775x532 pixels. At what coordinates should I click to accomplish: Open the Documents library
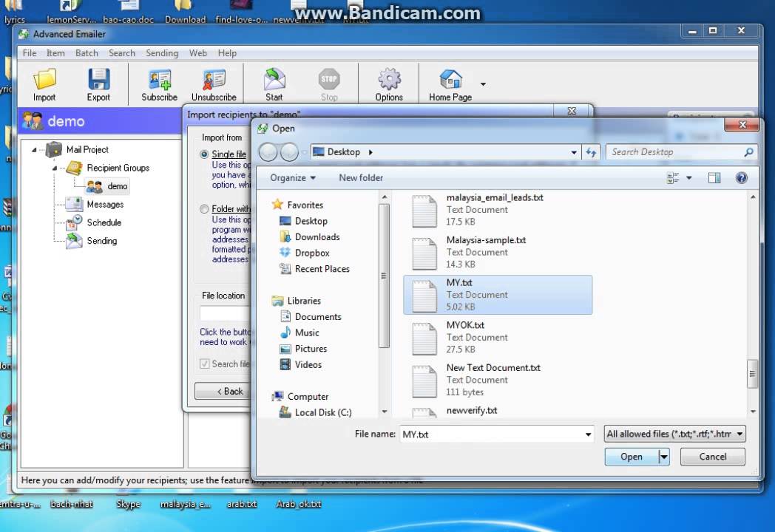coord(311,317)
